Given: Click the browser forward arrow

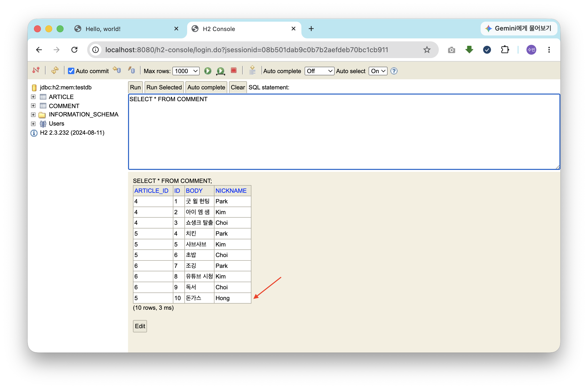Looking at the screenshot, I should (x=57, y=50).
